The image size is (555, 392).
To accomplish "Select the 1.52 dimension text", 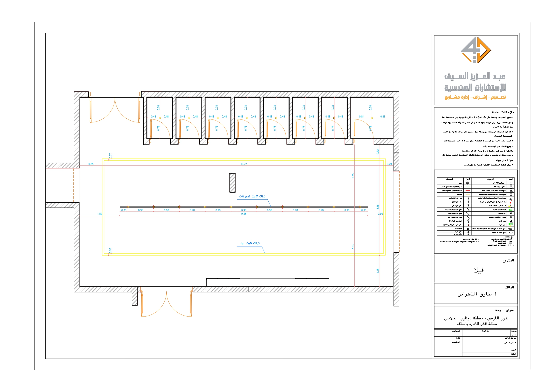I will tap(100, 214).
